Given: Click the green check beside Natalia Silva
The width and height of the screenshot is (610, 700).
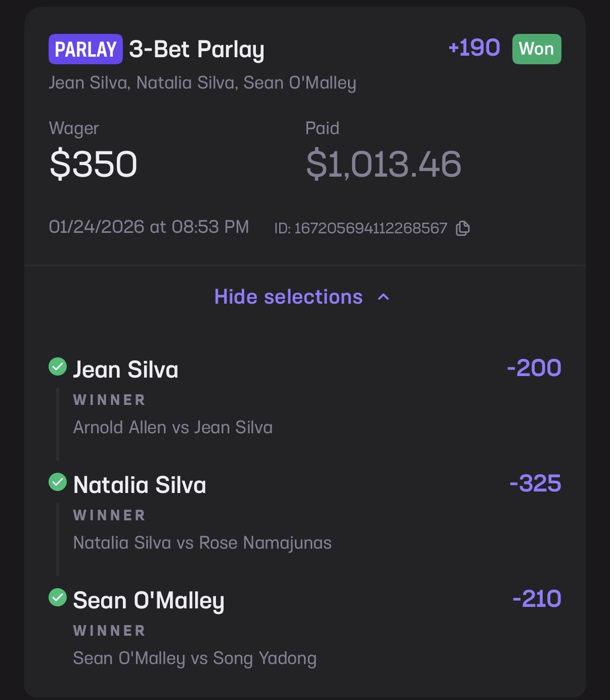Looking at the screenshot, I should (x=58, y=482).
